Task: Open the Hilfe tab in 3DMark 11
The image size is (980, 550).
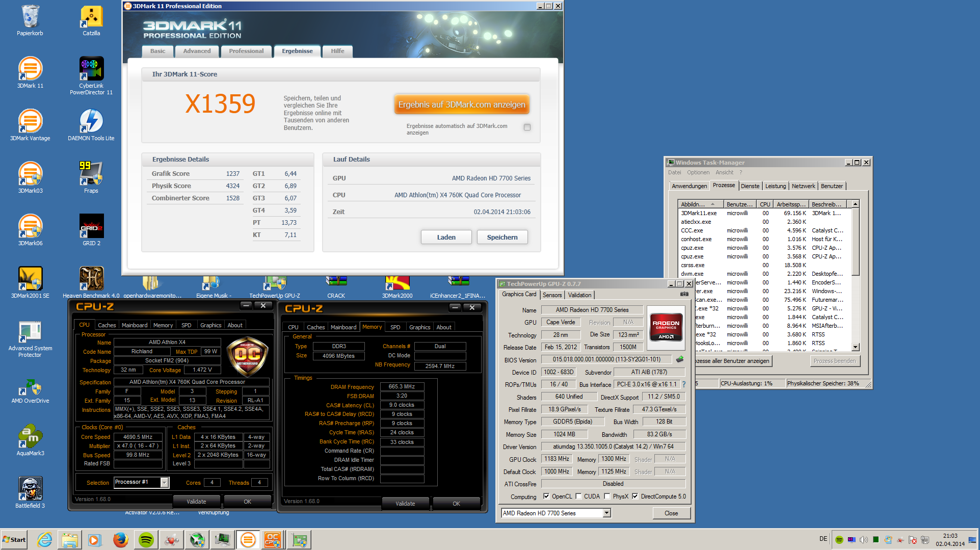Action: [x=337, y=51]
